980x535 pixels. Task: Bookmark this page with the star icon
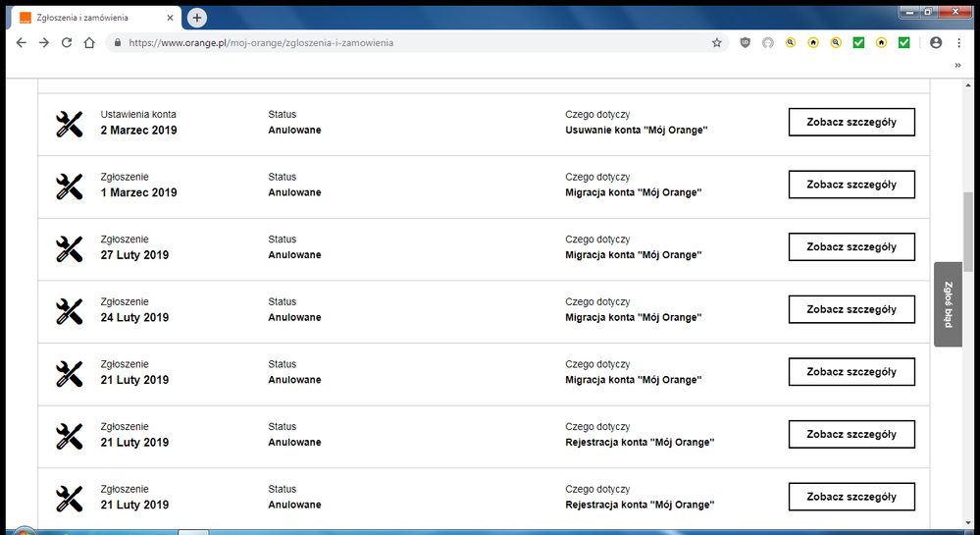[717, 43]
